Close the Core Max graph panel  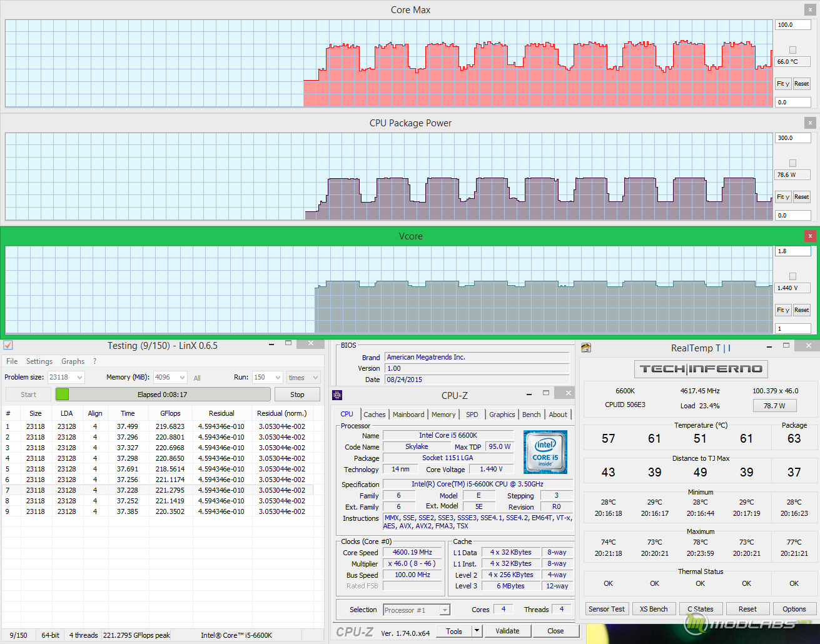tap(810, 10)
